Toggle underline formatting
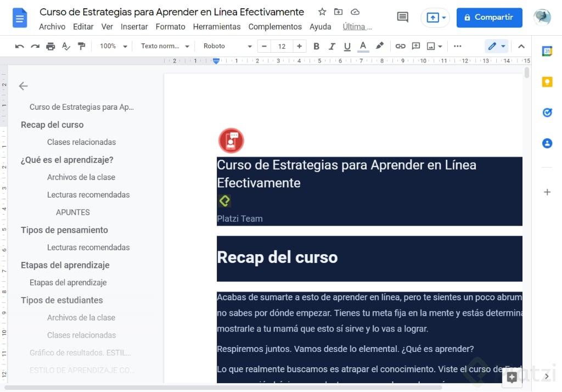Screen dimensions: 562x392 (347, 46)
